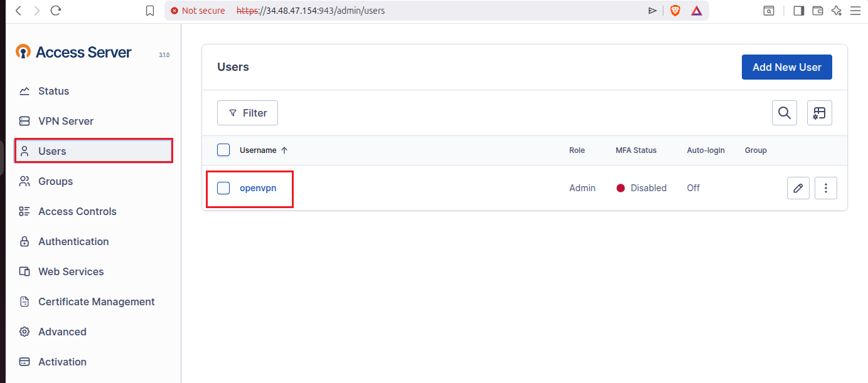Open the Leo AI sparkle icon
Screen dimensions: 868x383
(836, 11)
